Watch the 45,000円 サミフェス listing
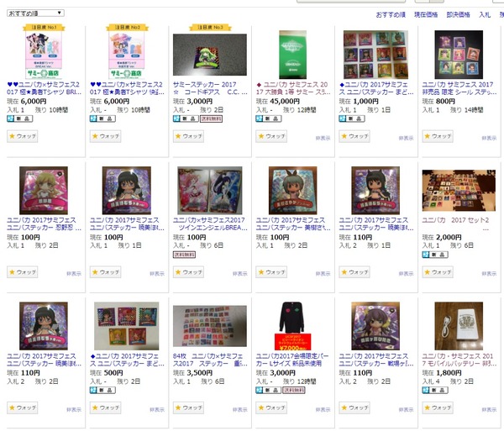The height and width of the screenshot is (431, 504). (x=271, y=136)
